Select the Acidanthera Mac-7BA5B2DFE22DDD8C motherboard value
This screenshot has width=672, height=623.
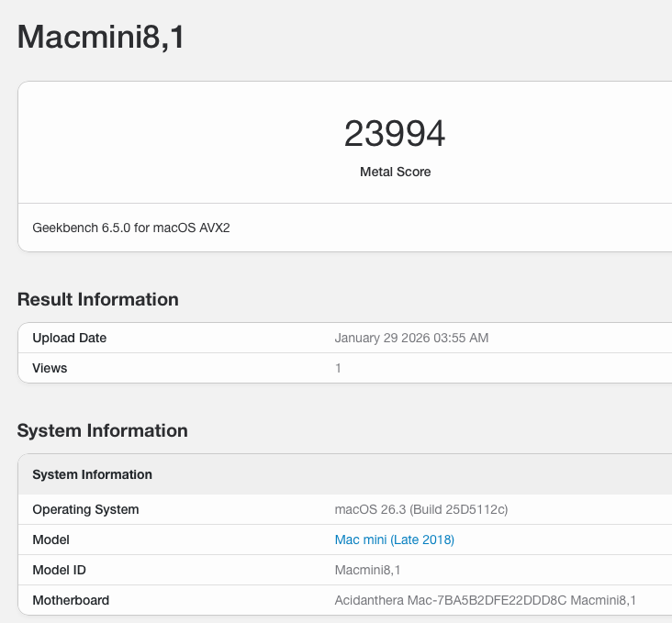tap(485, 600)
